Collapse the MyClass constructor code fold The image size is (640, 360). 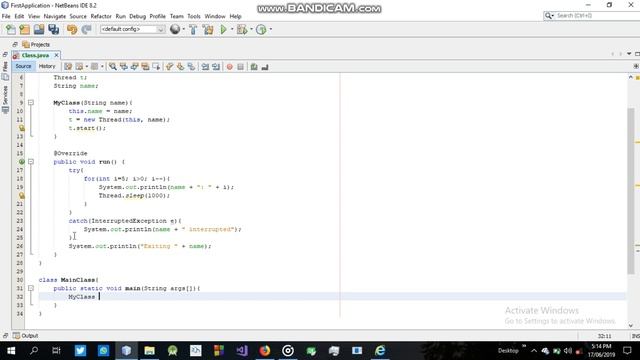[31, 102]
